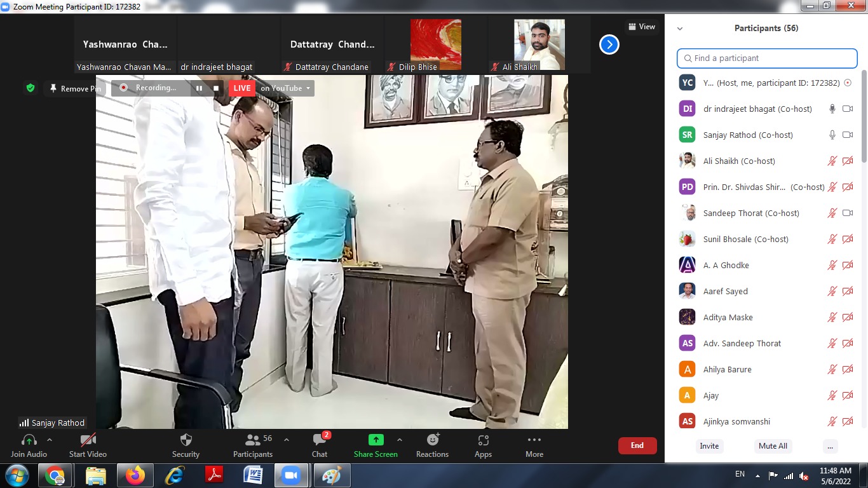Open the Participants panel icon
868x488 pixels.
click(x=253, y=440)
